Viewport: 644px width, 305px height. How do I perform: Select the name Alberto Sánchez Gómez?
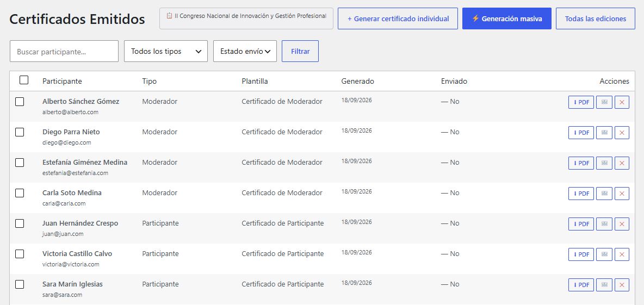click(x=81, y=101)
